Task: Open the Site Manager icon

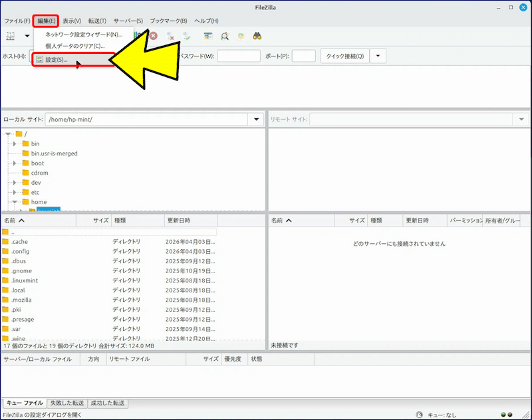Action: coord(11,36)
